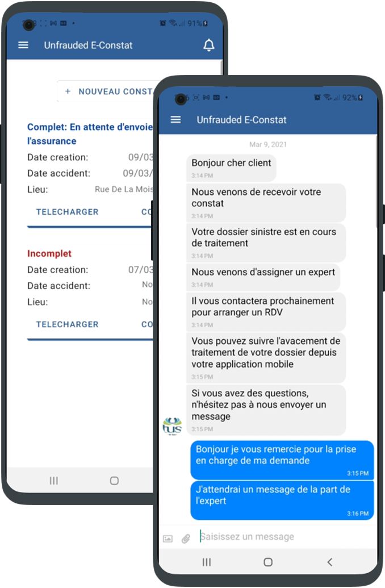Tap the recent apps icon on the back phone
Image resolution: width=385 pixels, height=588 pixels.
pyautogui.click(x=53, y=481)
